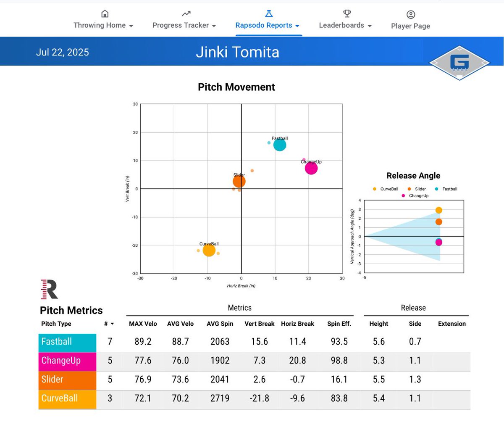
Task: Select the Progress Tracker trend-line icon
Action: pos(186,13)
